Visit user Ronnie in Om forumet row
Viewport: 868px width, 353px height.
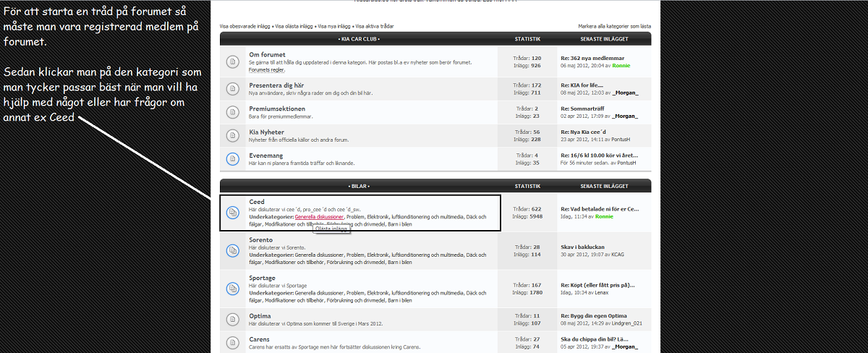point(621,65)
